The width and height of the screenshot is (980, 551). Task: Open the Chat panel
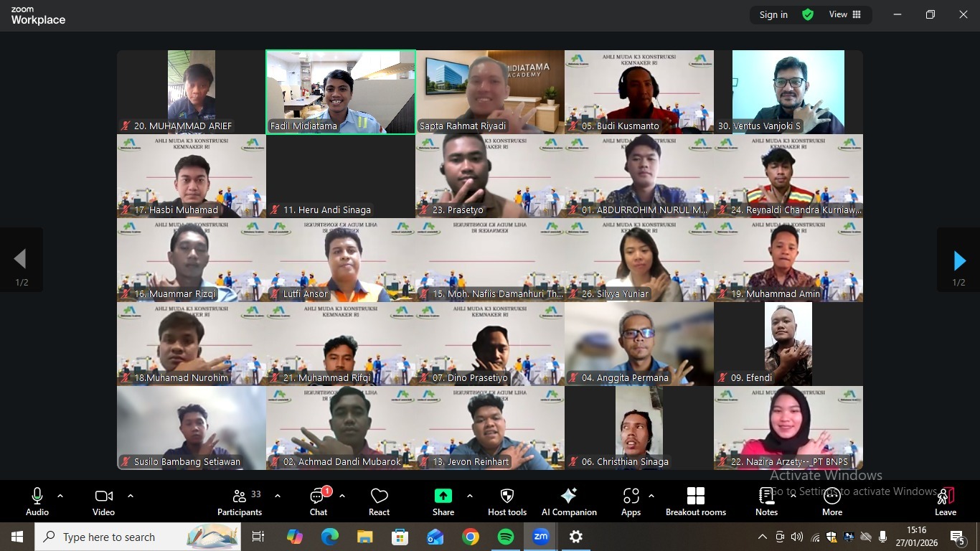click(318, 501)
